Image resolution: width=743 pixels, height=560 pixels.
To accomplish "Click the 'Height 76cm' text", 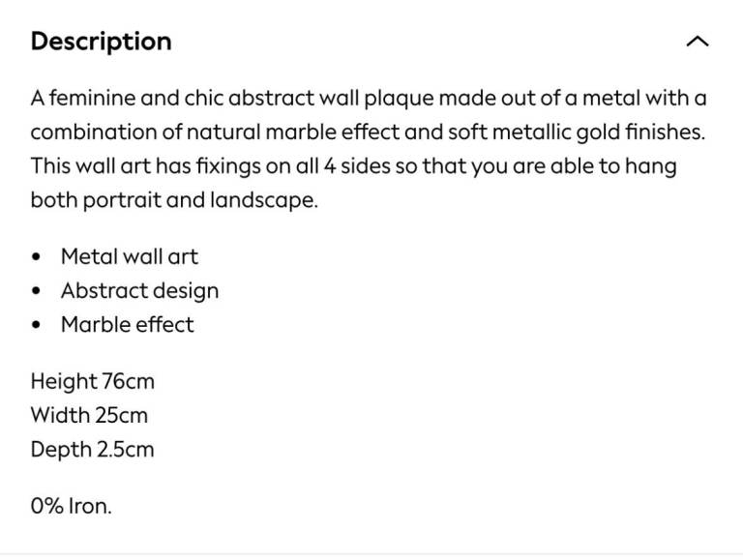I will [x=92, y=381].
